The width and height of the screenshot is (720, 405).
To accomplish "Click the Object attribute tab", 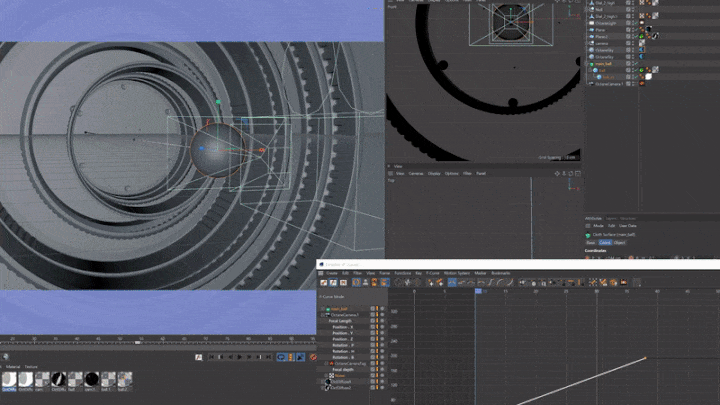I will (619, 242).
